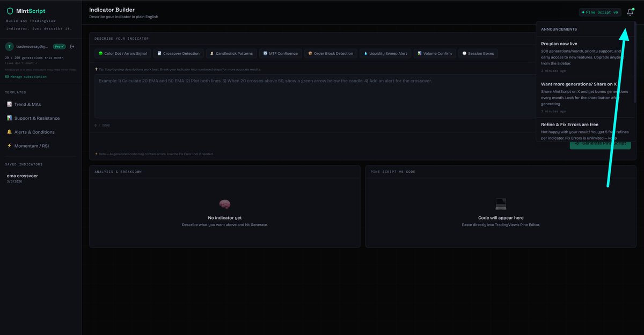Click the Code will appear here text
644x335 pixels.
click(x=501, y=218)
